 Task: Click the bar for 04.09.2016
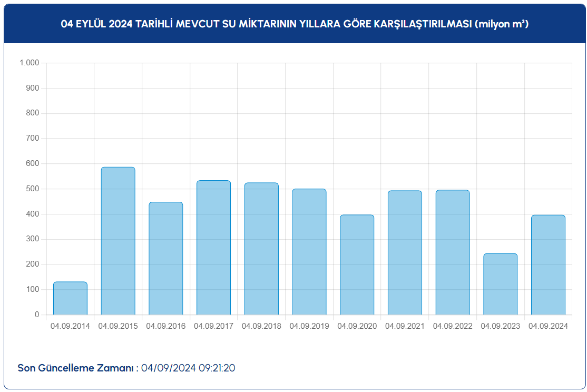click(165, 258)
